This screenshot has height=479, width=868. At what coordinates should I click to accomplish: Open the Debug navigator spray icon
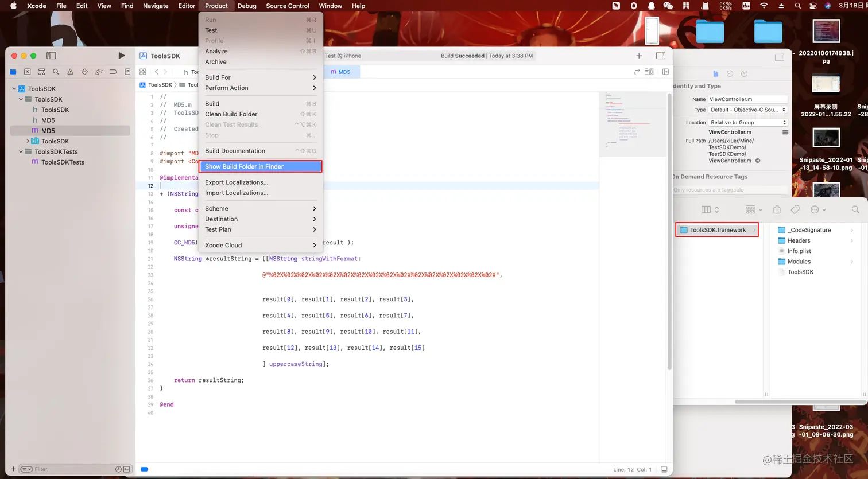(x=99, y=72)
